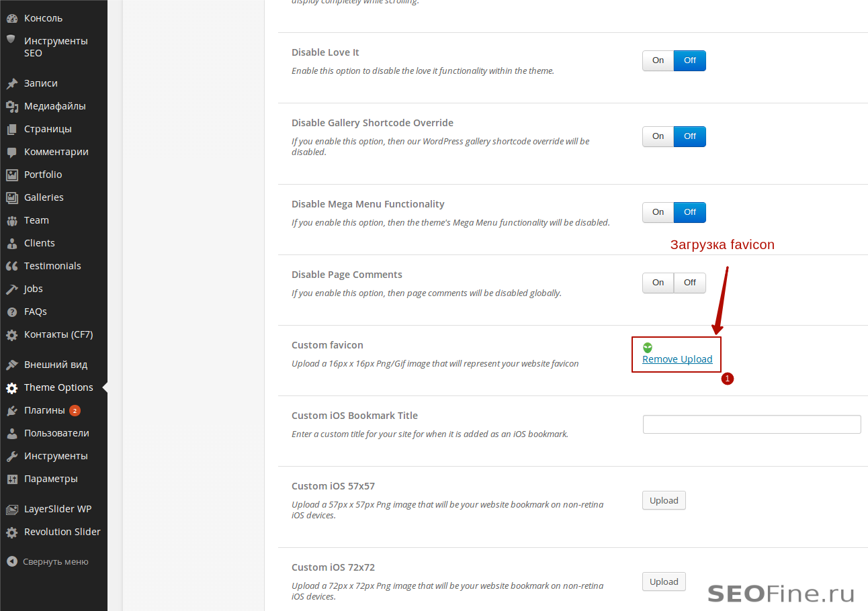
Task: Click the Инструменты wrench icon
Action: 12,456
